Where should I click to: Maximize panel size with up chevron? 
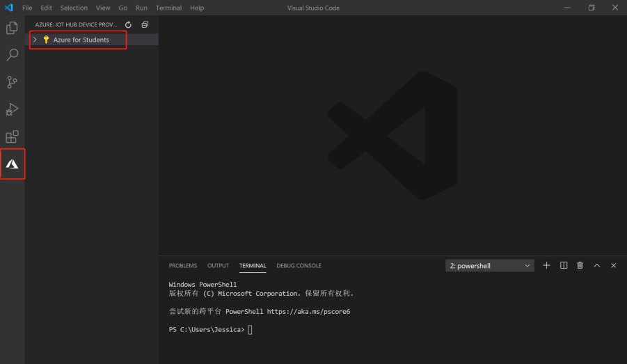point(596,265)
